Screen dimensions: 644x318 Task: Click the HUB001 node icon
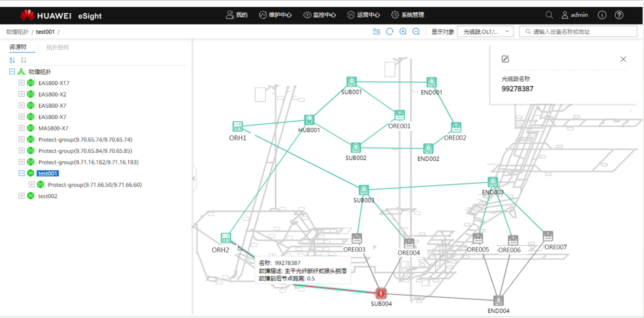(309, 120)
